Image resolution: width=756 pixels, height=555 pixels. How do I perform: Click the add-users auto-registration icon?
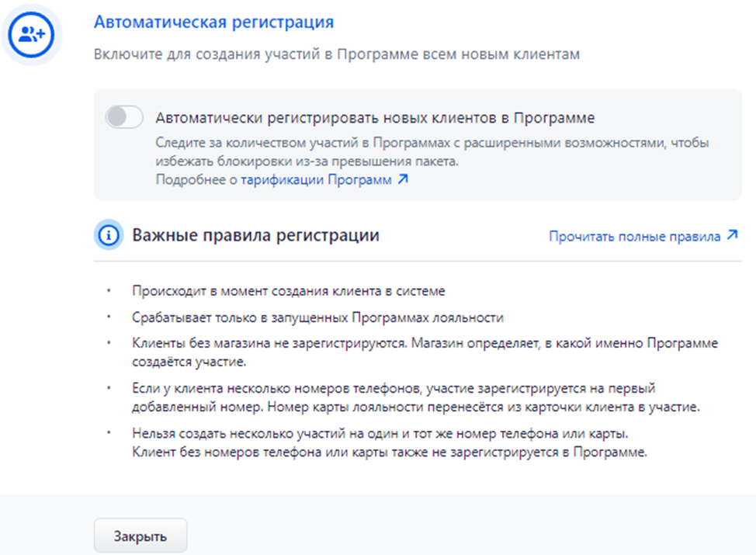[31, 35]
